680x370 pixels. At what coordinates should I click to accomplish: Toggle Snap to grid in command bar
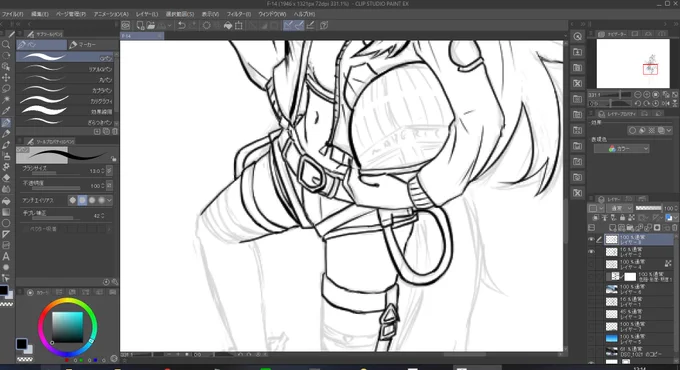point(310,25)
